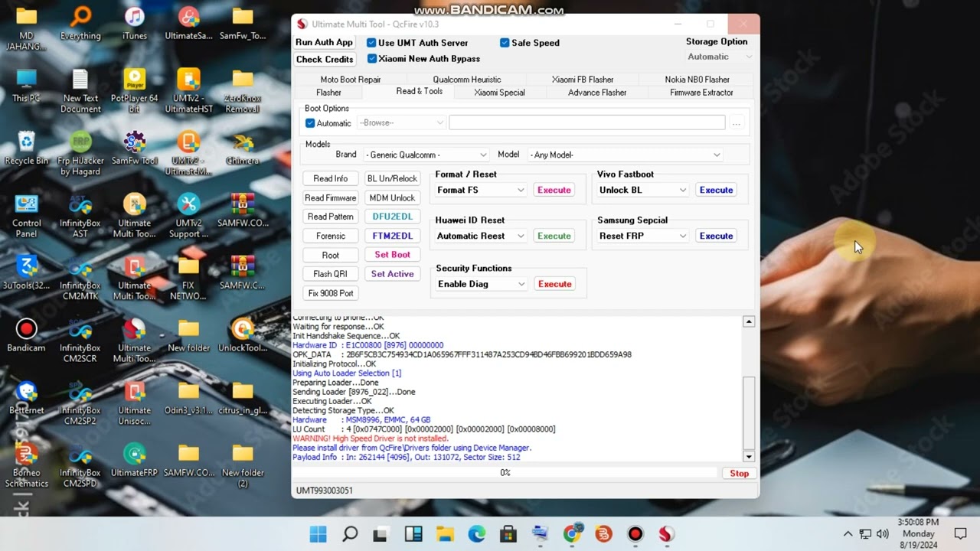Click the Fix 9008 Port button
Viewport: 980px width, 551px height.
(331, 293)
